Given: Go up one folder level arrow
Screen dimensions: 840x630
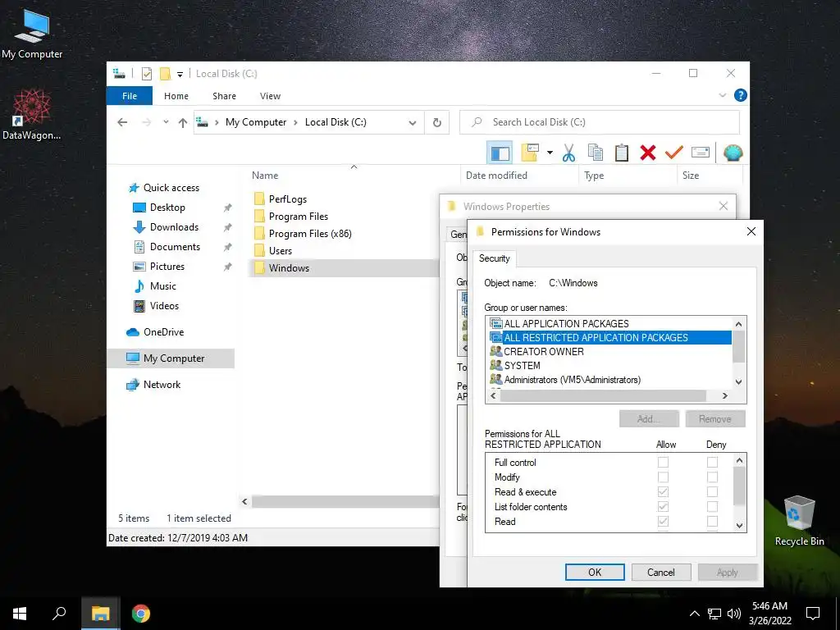Looking at the screenshot, I should click(183, 123).
